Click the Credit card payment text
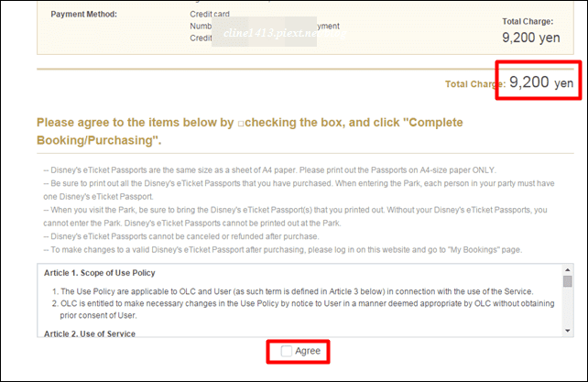This screenshot has height=382, width=588. 210,15
